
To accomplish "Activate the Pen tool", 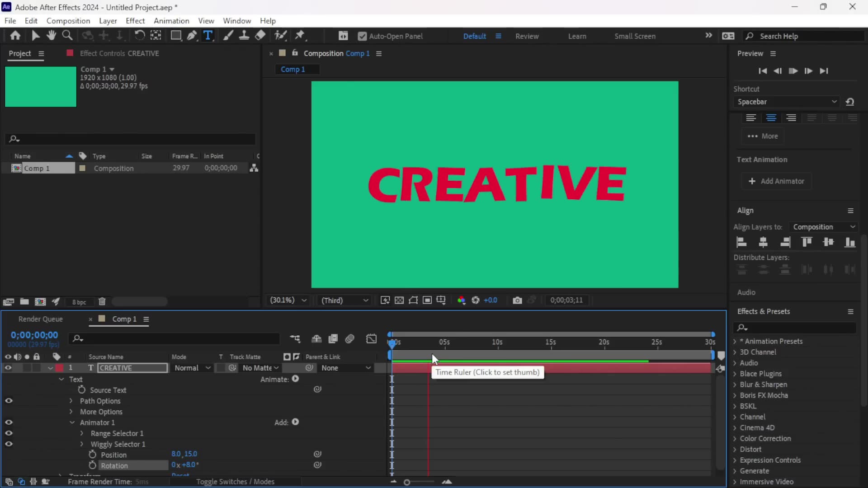I will (193, 36).
